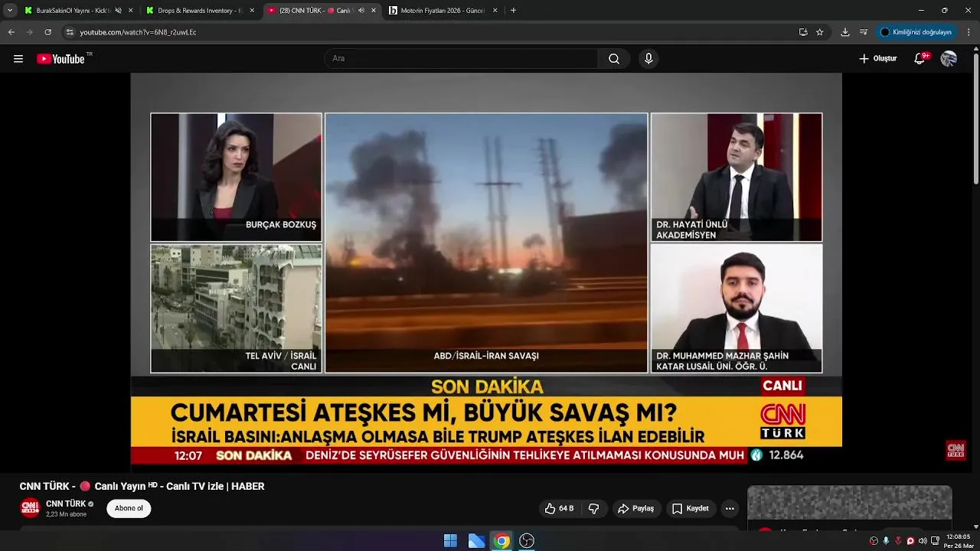Screen dimensions: 980x551
Task: Save the video with Kaydet
Action: click(691, 508)
